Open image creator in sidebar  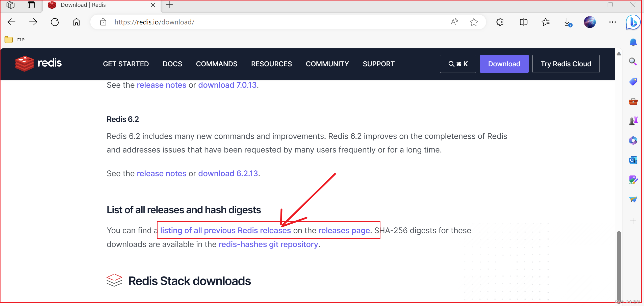[633, 180]
